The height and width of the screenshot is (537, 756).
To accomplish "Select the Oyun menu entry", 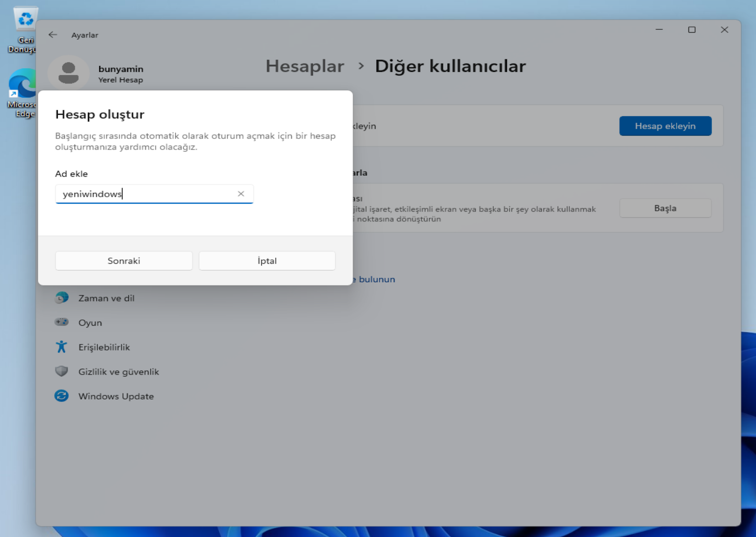I will coord(90,323).
